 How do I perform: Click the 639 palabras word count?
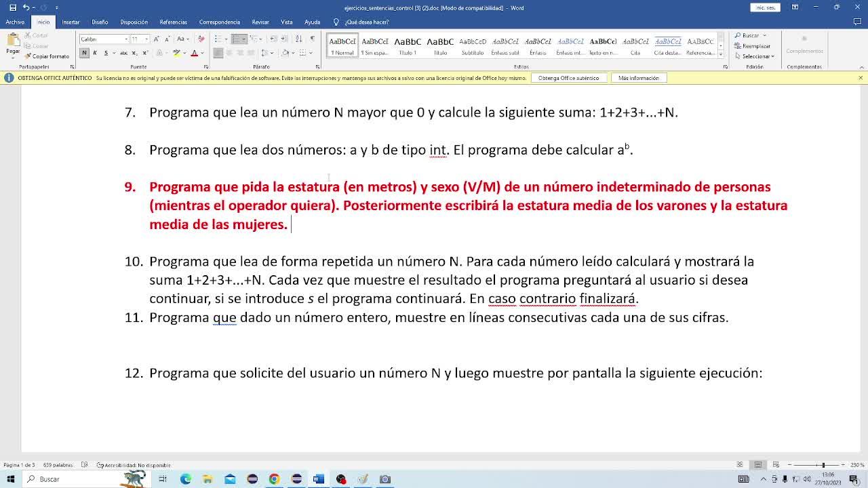coord(58,465)
